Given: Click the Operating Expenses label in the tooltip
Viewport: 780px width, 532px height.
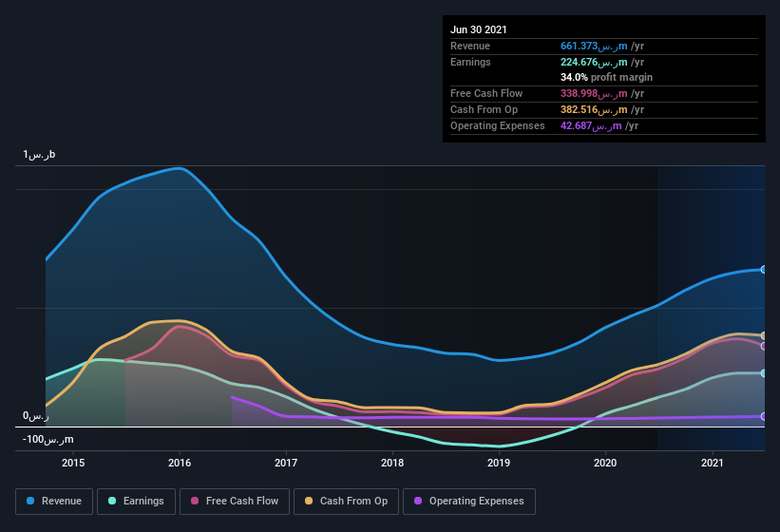Looking at the screenshot, I should click(498, 125).
